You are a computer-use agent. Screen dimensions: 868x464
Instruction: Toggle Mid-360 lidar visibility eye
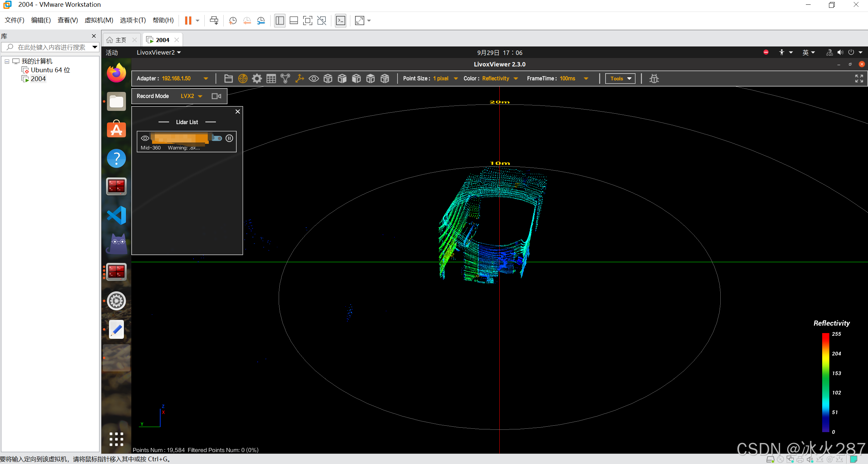145,138
